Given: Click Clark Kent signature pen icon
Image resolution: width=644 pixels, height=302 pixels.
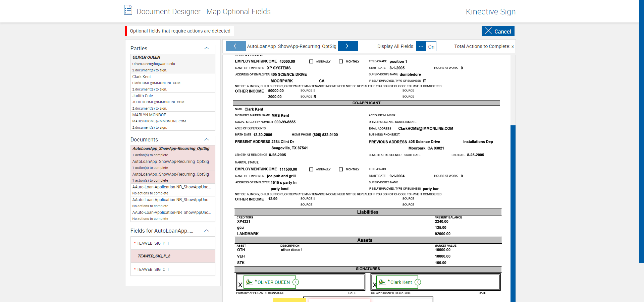Looking at the screenshot, I should coord(382,282).
